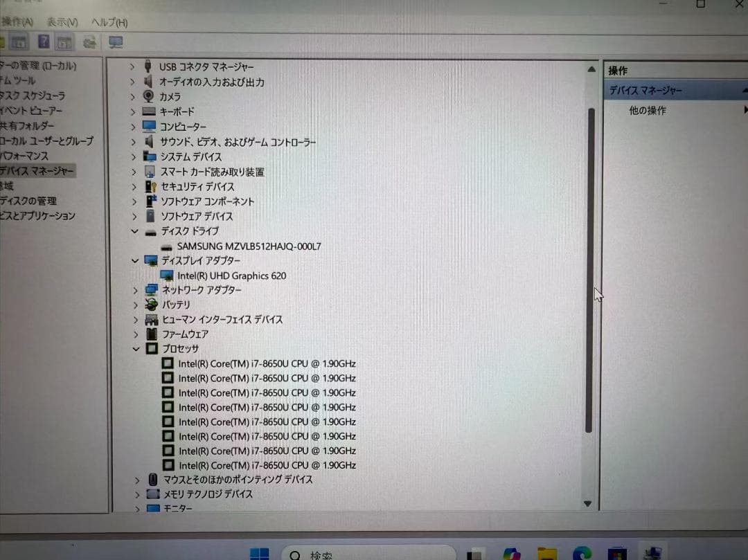Open the Help icon on the toolbar
This screenshot has width=748, height=560.
coord(44,42)
